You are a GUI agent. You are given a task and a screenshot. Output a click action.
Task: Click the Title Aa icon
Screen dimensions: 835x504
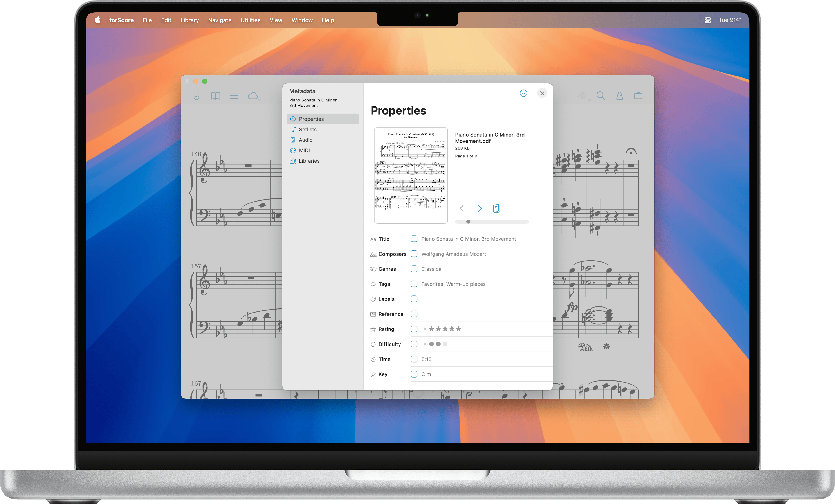[373, 239]
